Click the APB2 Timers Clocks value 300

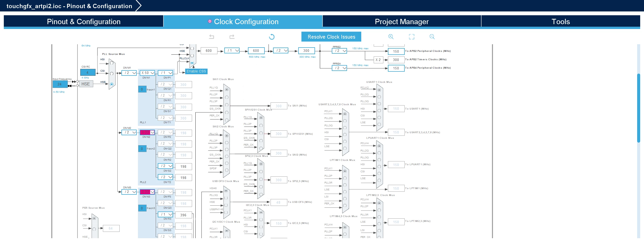coord(396,60)
